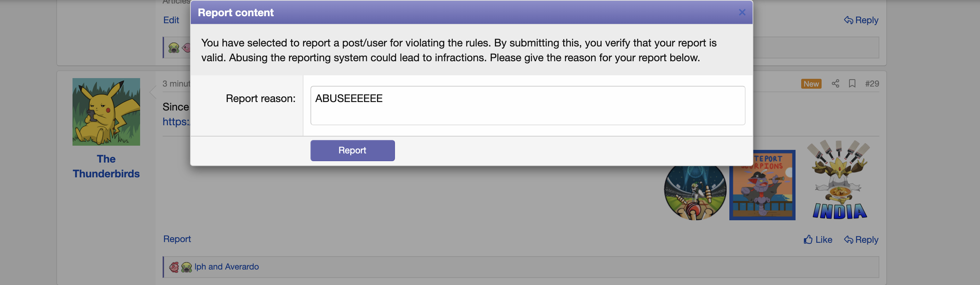The height and width of the screenshot is (285, 980).
Task: Open the Report link below the post
Action: pyautogui.click(x=177, y=239)
